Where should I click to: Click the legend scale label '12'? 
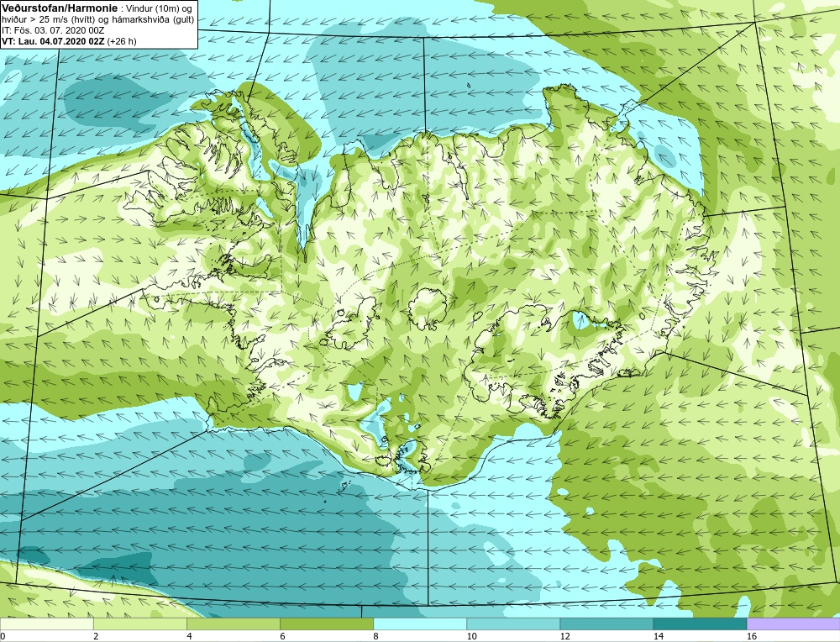[x=564, y=636]
